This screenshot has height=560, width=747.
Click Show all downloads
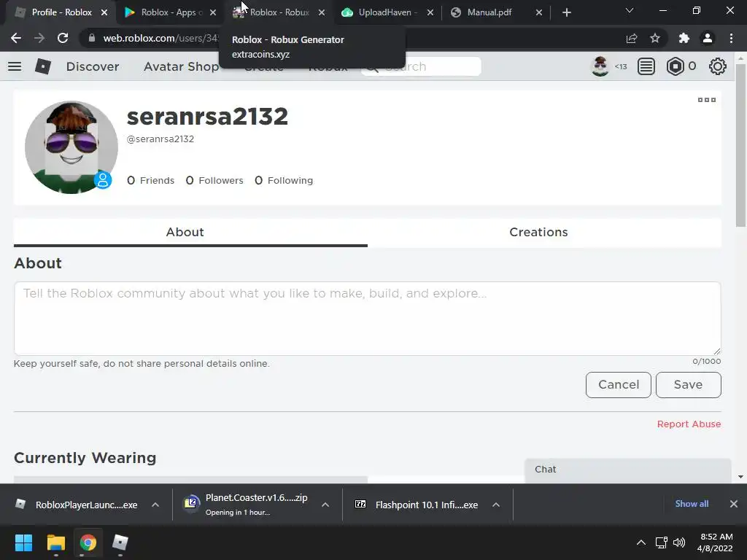pyautogui.click(x=692, y=504)
